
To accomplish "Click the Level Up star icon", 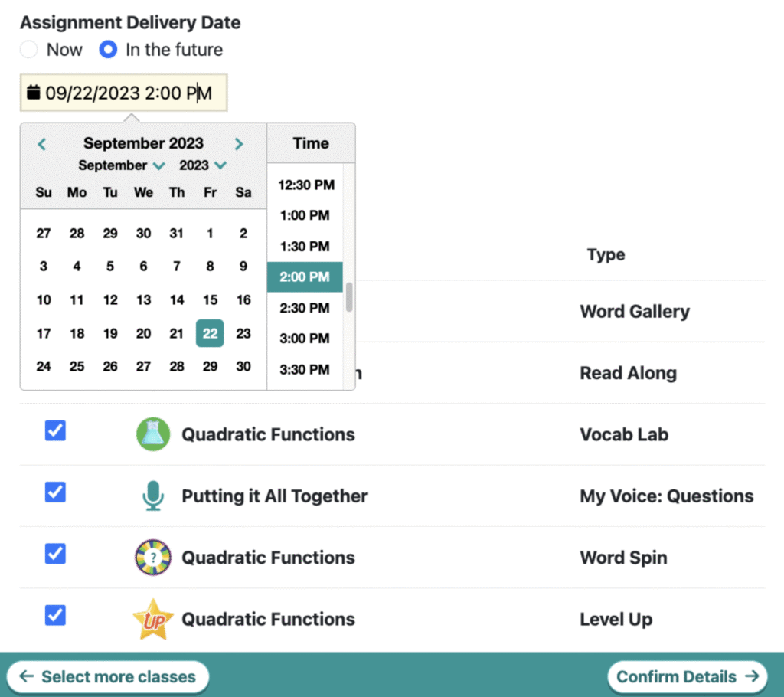I will click(153, 619).
